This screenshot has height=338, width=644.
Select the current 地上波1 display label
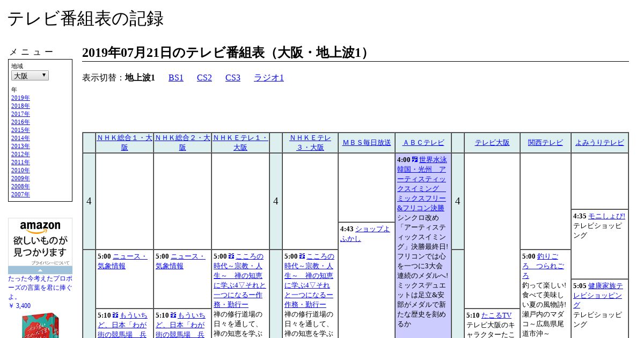(140, 78)
